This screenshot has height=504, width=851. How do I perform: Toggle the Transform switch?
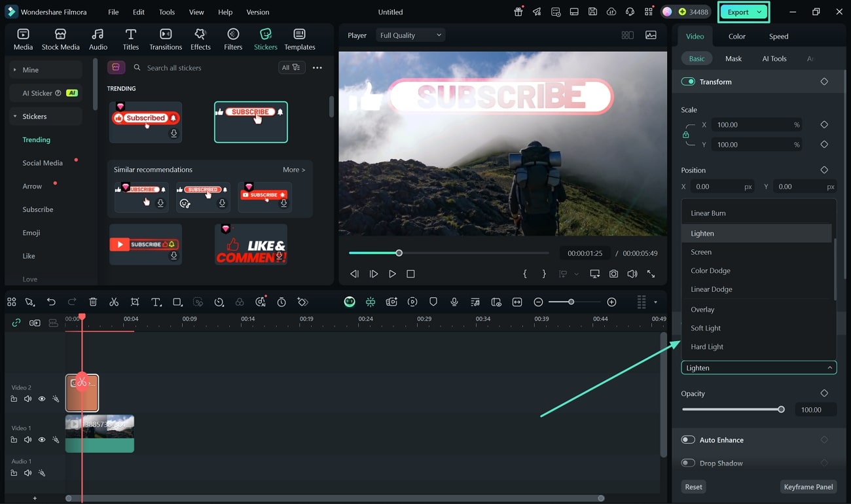(x=688, y=82)
